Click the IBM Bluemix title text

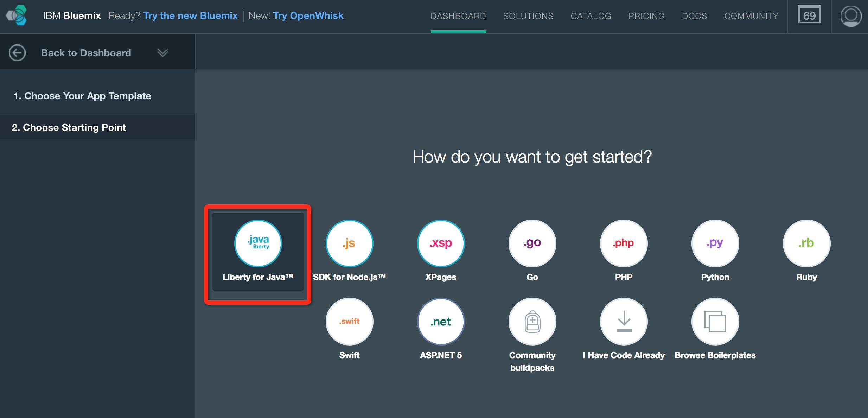[72, 16]
